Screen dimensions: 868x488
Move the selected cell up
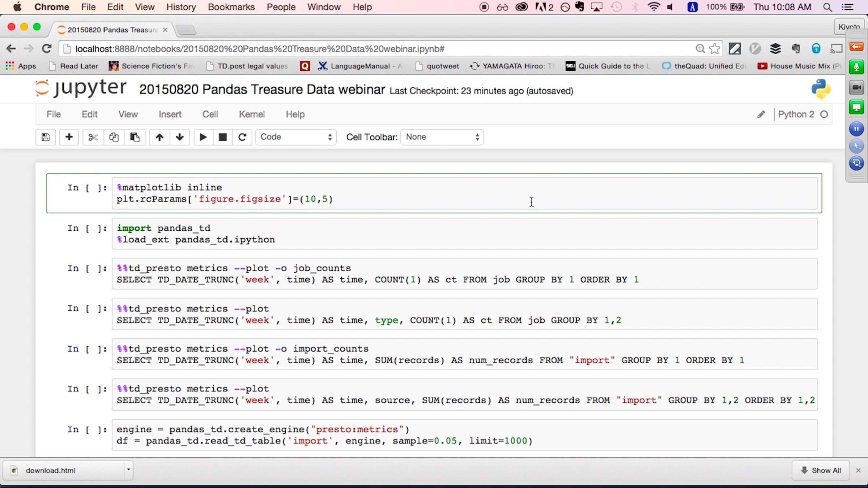point(159,137)
